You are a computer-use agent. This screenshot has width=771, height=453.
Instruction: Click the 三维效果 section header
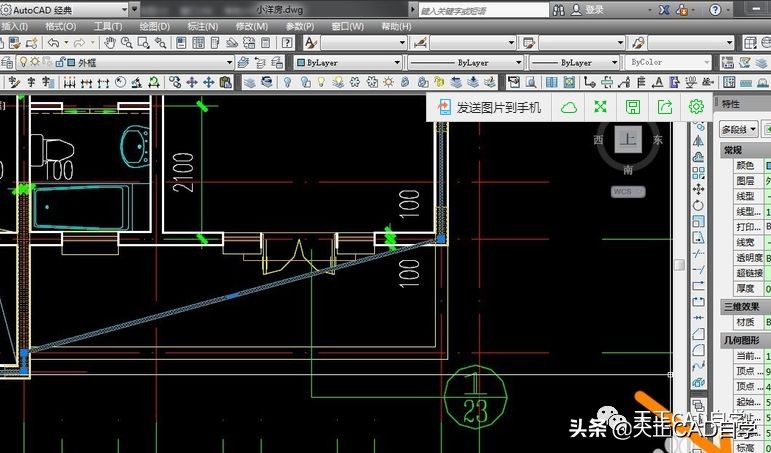pyautogui.click(x=745, y=306)
